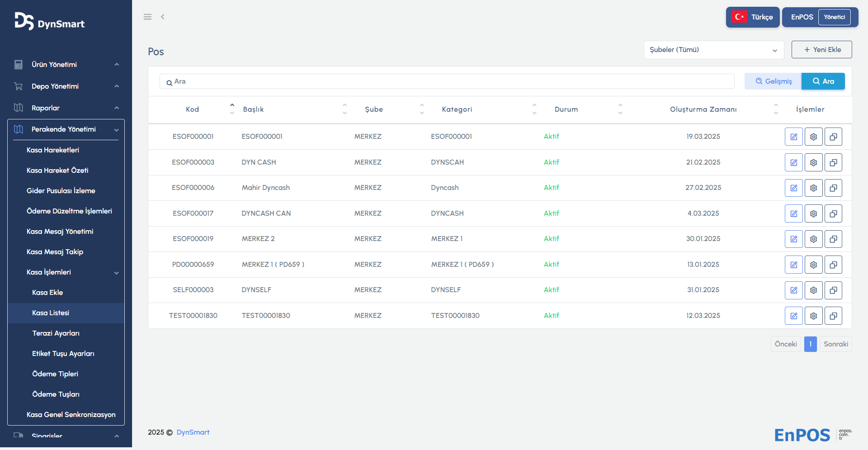Select Terazi Ayarları in sidebar
868x450 pixels.
click(x=56, y=333)
